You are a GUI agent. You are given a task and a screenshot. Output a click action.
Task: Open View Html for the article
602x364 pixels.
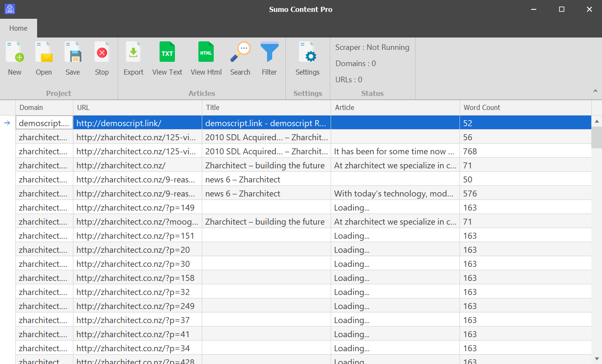coord(206,59)
